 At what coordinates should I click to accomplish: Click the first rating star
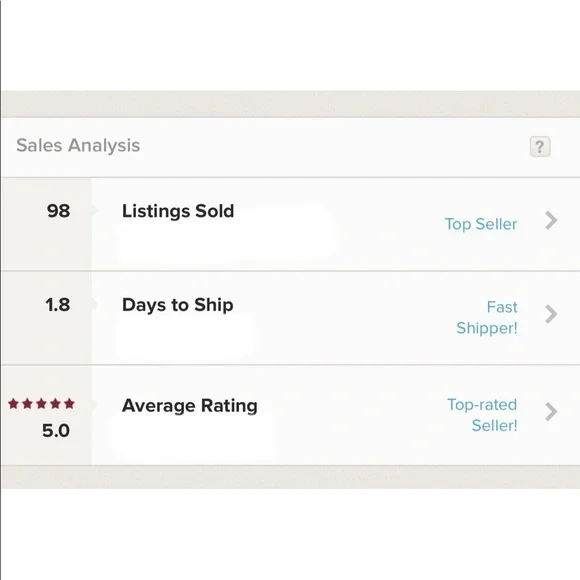[14, 404]
